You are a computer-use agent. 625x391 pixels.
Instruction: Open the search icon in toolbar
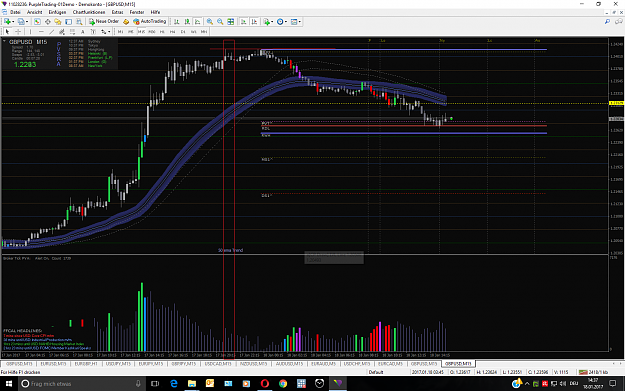coord(607,22)
